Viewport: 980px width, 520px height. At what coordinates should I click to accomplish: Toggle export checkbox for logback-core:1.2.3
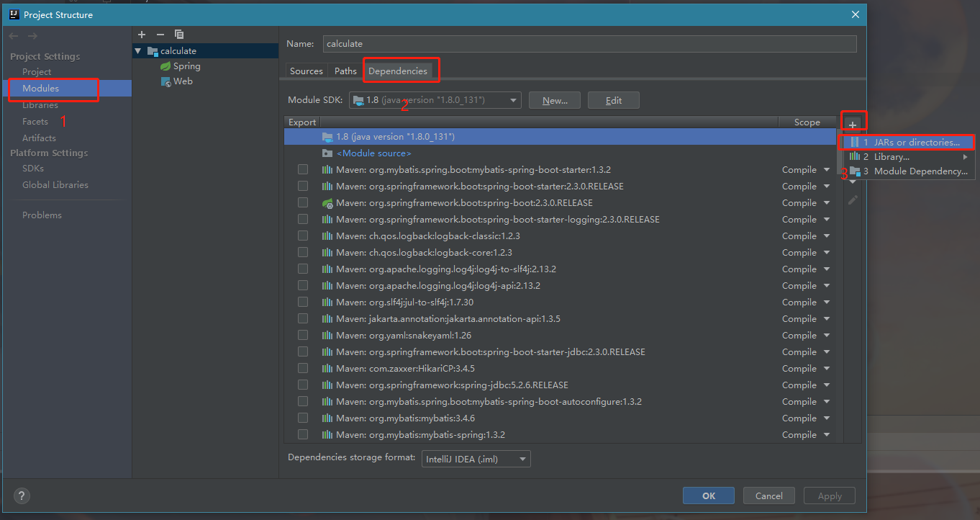pyautogui.click(x=303, y=253)
